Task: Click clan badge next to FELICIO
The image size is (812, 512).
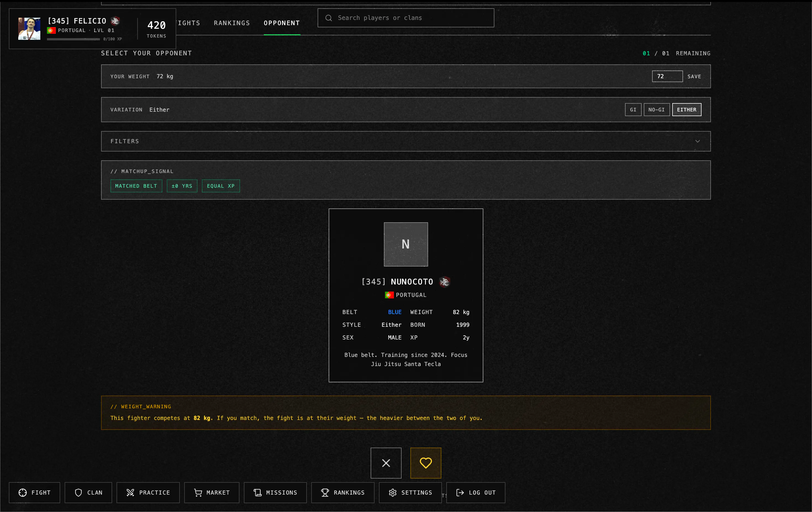Action: pyautogui.click(x=115, y=21)
